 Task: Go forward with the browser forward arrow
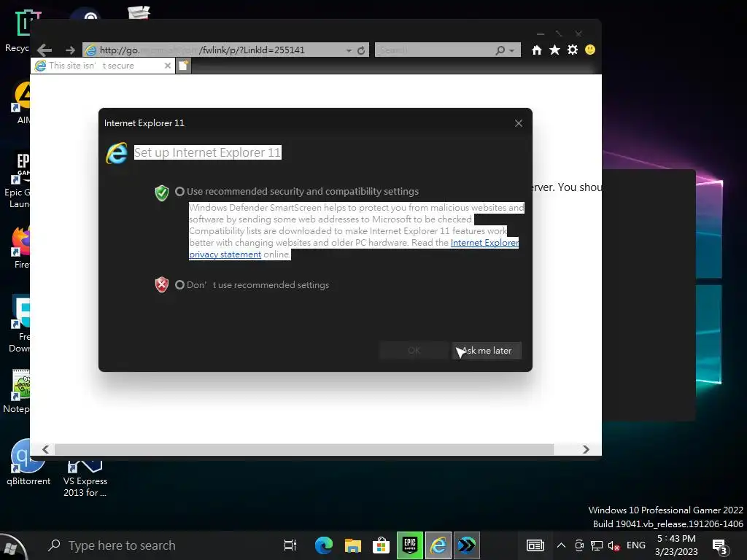[x=70, y=50]
